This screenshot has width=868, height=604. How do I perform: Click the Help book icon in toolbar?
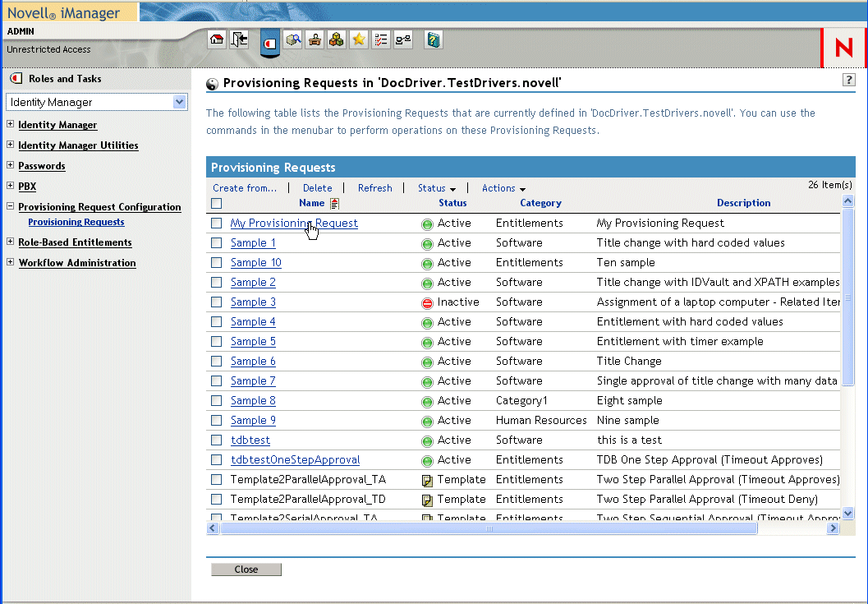[434, 39]
